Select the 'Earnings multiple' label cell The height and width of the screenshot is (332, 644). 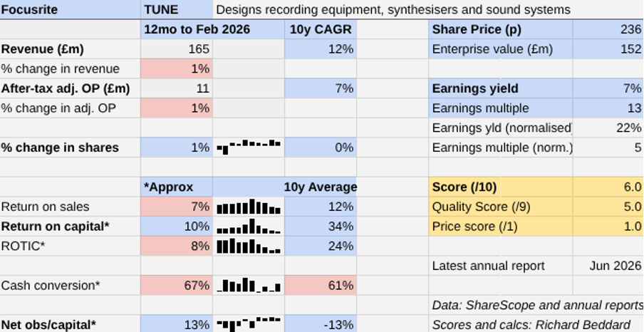(x=501, y=108)
